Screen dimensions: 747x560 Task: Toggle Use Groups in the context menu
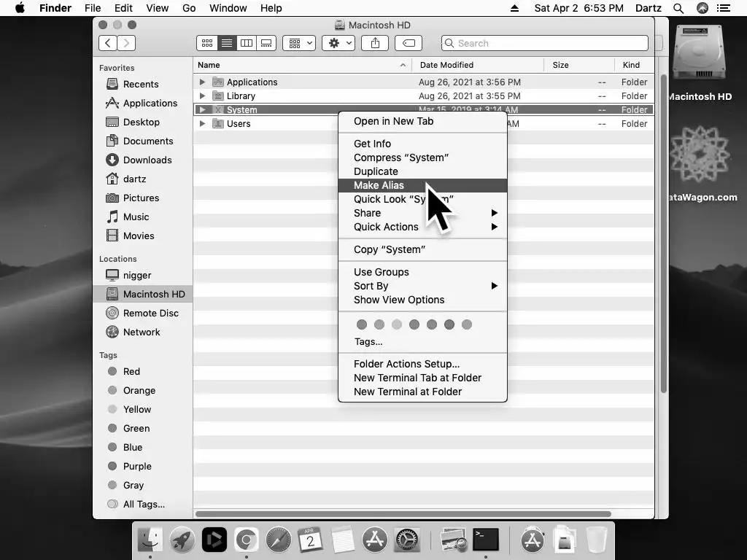click(x=381, y=273)
